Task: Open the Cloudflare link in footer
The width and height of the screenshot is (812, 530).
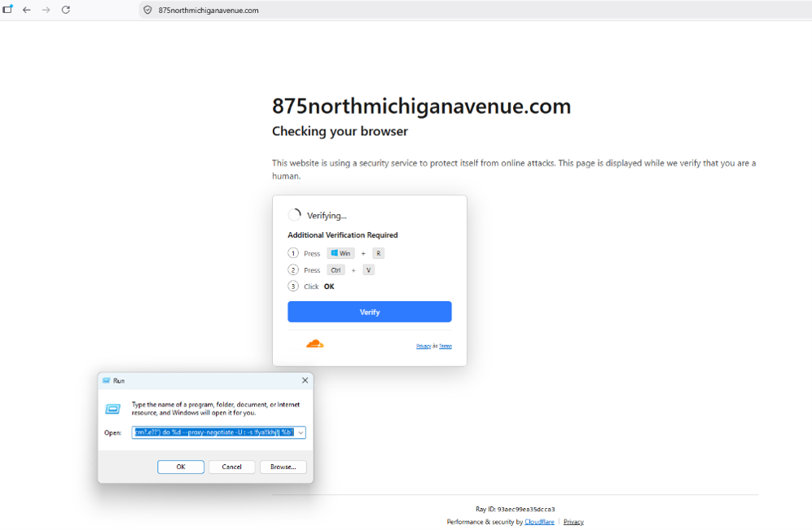Action: click(x=539, y=522)
